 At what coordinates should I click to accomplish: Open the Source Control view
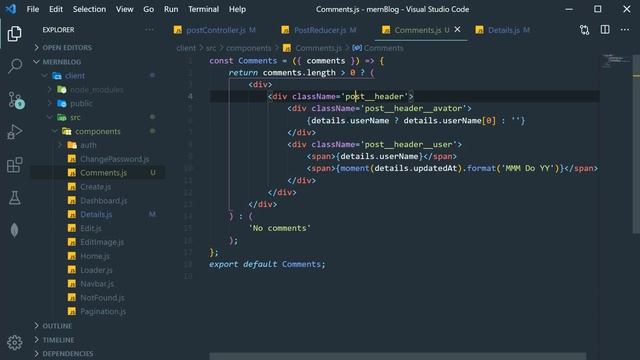pos(16,100)
